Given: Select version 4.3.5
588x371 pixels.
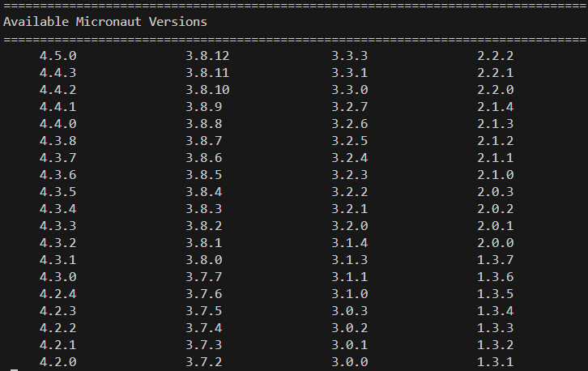Looking at the screenshot, I should 58,192.
